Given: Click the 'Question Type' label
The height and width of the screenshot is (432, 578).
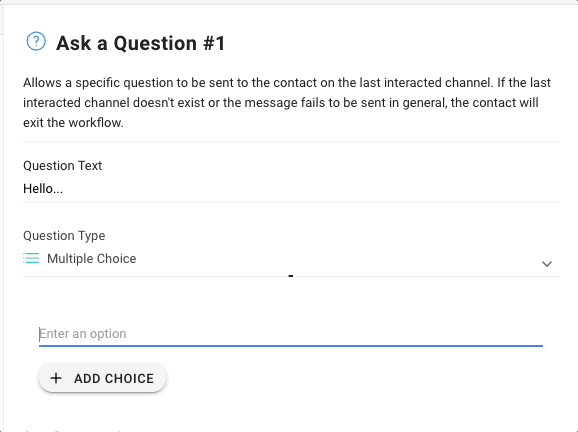Looking at the screenshot, I should coord(64,236).
